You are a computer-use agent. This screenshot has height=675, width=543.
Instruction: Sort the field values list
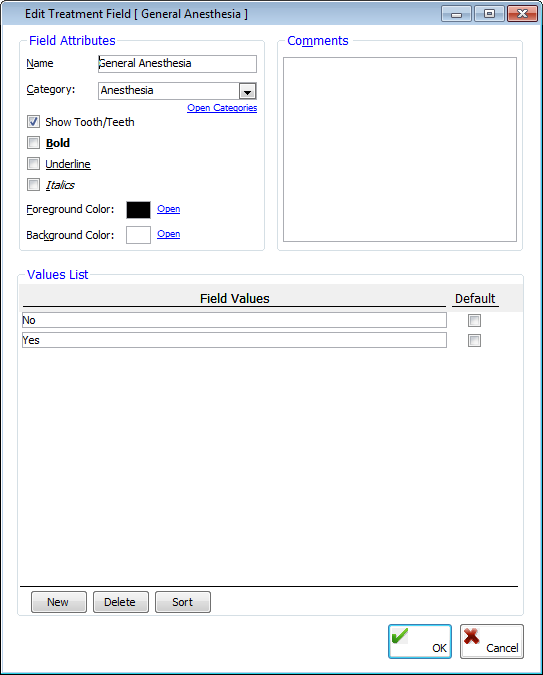click(183, 602)
